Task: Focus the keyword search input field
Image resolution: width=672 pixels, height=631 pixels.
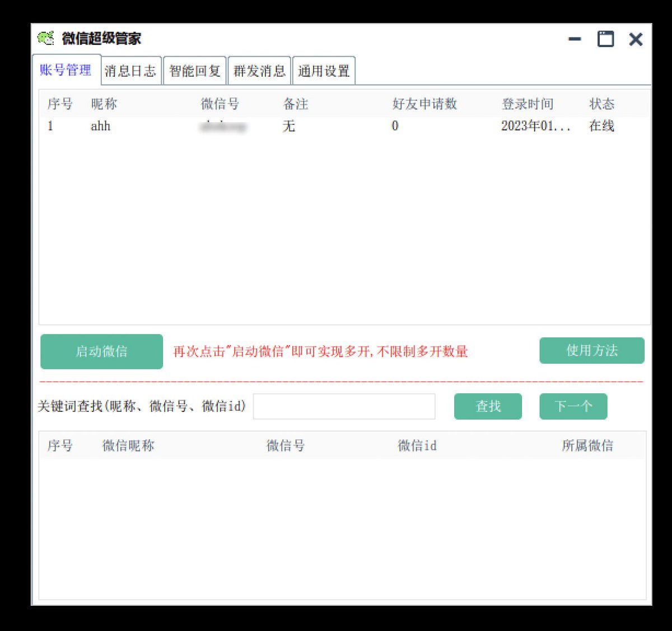Action: coord(344,406)
